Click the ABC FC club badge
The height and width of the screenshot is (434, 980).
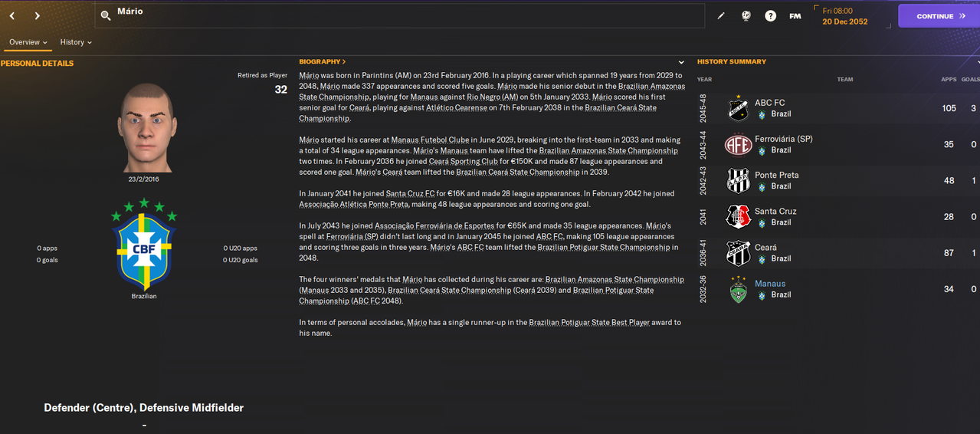(739, 108)
